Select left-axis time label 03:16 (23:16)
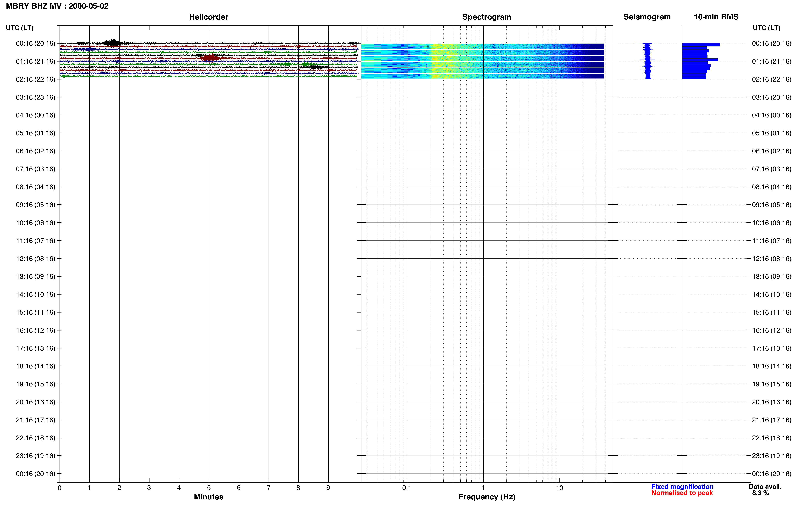 click(x=36, y=97)
